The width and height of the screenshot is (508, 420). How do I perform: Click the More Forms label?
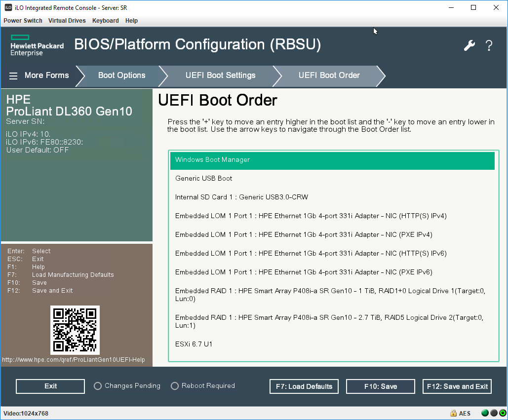(46, 76)
